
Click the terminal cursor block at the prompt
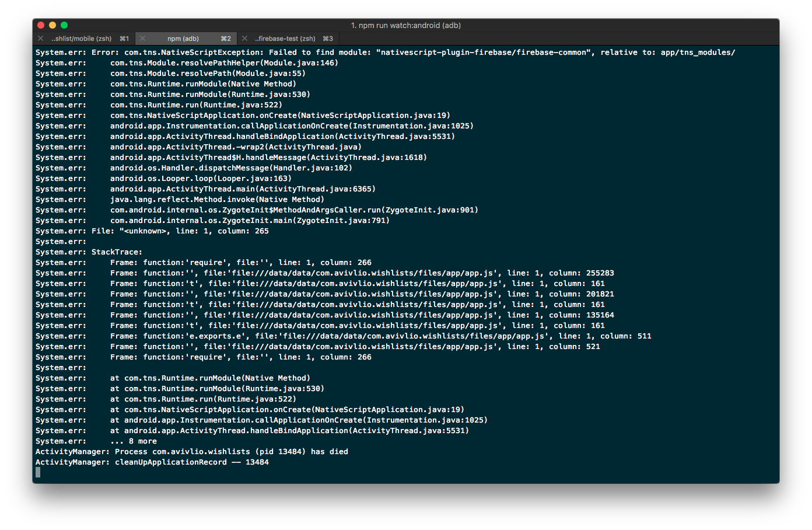pos(37,472)
